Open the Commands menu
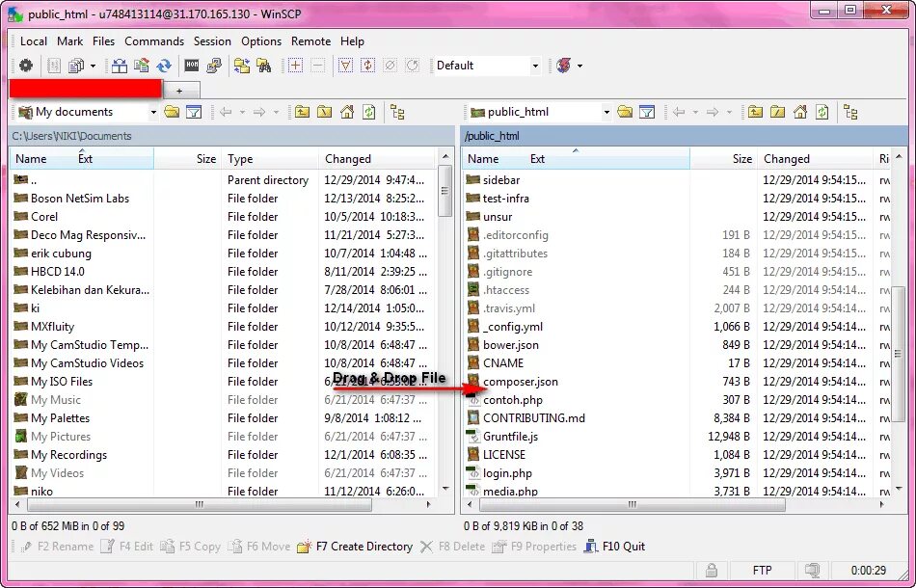This screenshot has height=588, width=916. click(154, 41)
